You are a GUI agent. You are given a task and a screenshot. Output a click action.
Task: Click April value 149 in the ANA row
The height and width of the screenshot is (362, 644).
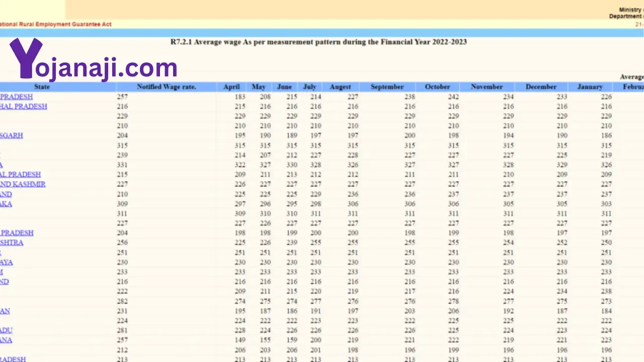240,340
